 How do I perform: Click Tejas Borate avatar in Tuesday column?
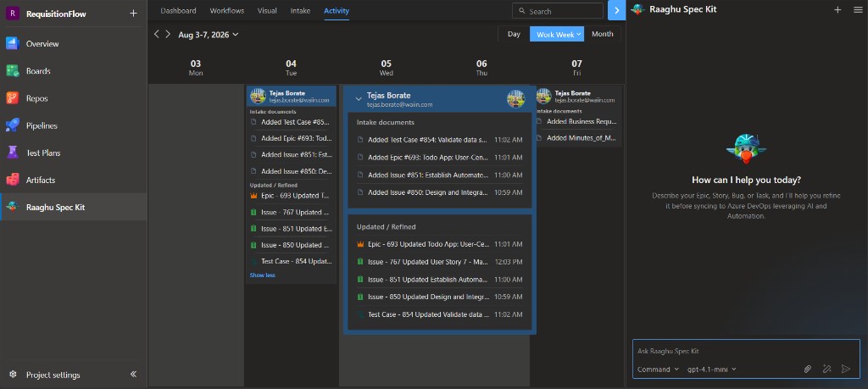258,97
